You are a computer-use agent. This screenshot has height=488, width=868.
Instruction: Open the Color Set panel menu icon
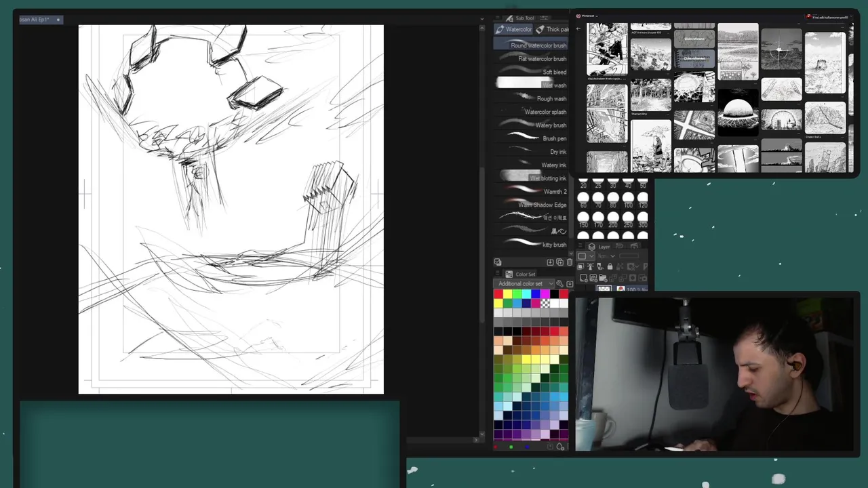tap(498, 274)
